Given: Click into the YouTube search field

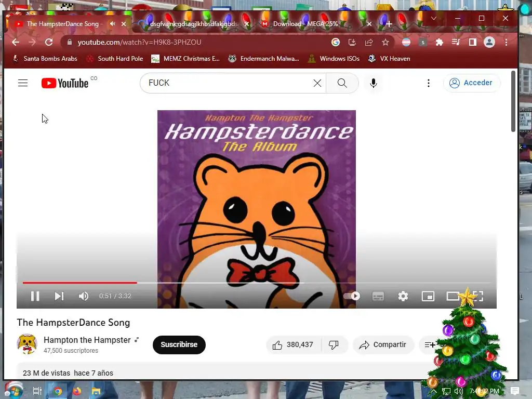Looking at the screenshot, I should tap(228, 83).
